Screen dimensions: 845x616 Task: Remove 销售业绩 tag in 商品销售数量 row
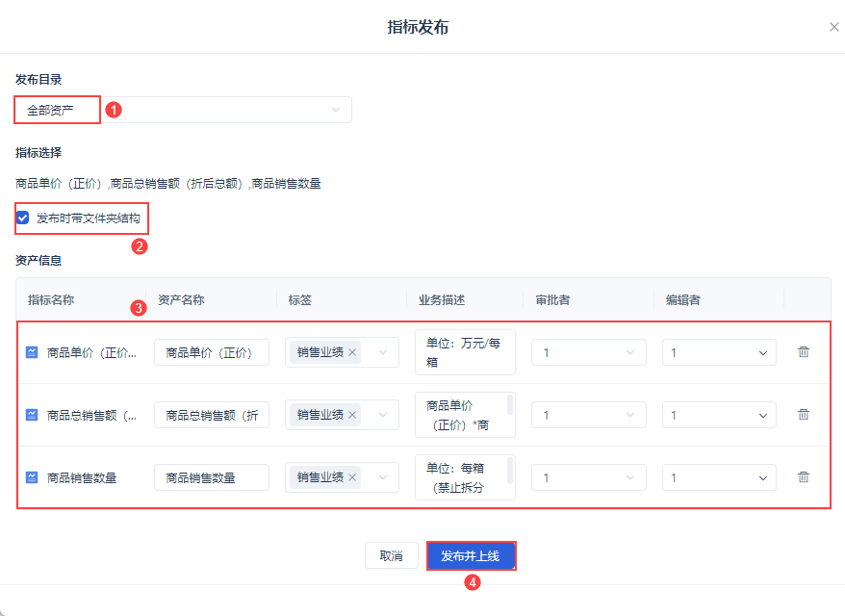pos(352,477)
